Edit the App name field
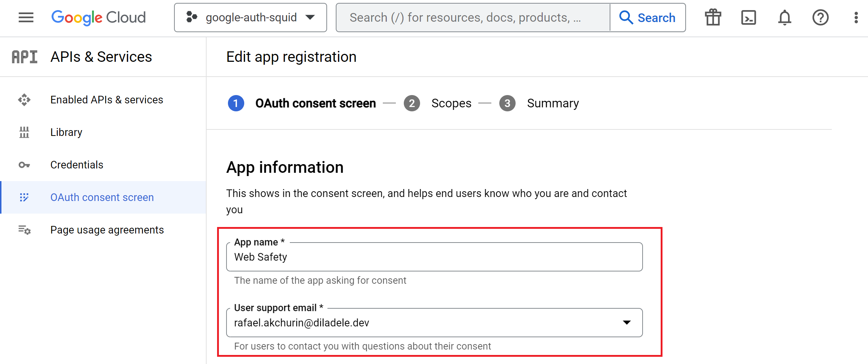Screen dimensions: 868x364 (x=434, y=257)
